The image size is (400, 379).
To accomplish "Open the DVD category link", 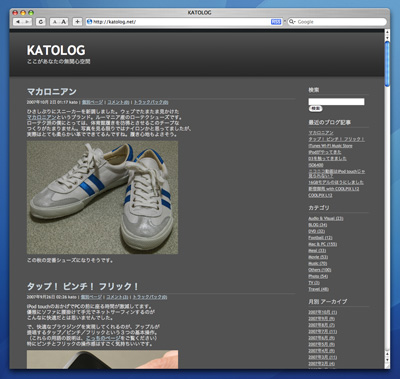I will pyautogui.click(x=316, y=231).
